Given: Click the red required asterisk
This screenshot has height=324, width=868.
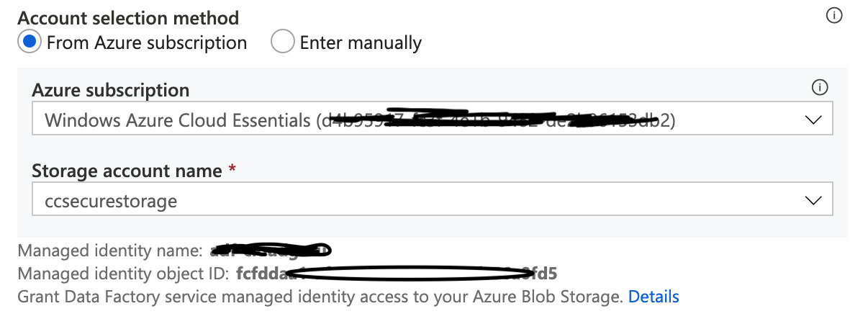Looking at the screenshot, I should pyautogui.click(x=232, y=168).
